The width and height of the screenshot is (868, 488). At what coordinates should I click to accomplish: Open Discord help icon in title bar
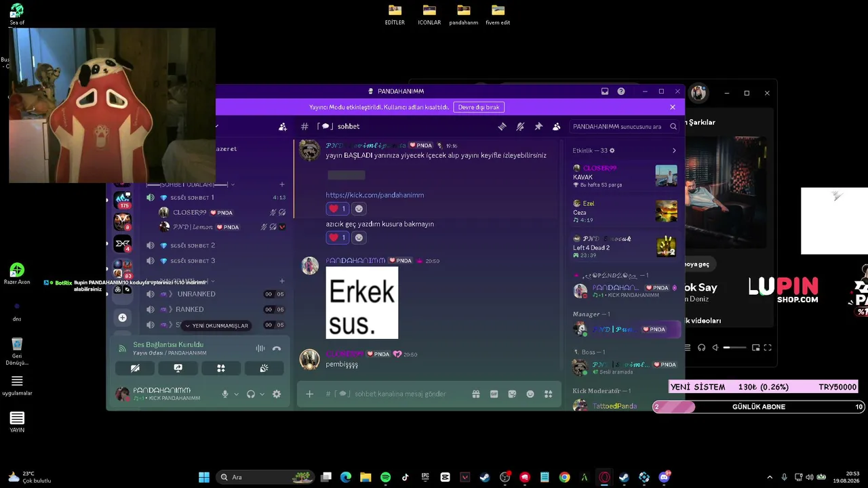(621, 91)
